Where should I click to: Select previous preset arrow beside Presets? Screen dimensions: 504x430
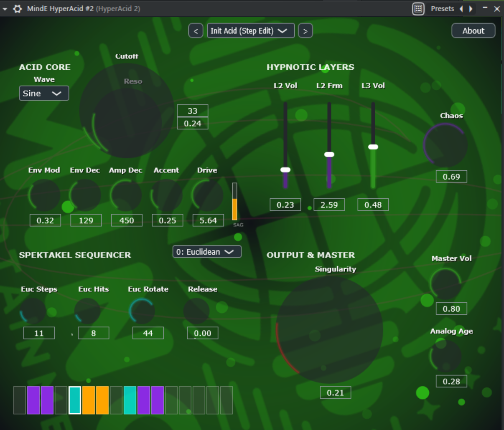[461, 9]
